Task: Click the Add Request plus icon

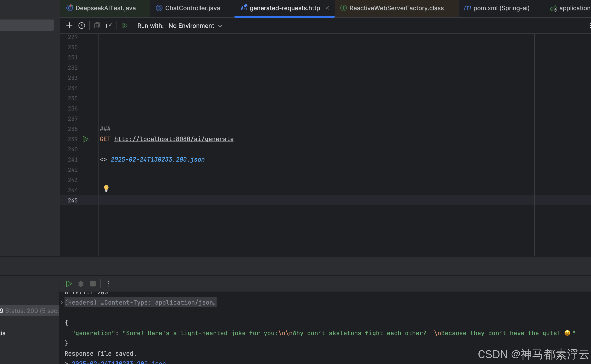Action: [69, 26]
